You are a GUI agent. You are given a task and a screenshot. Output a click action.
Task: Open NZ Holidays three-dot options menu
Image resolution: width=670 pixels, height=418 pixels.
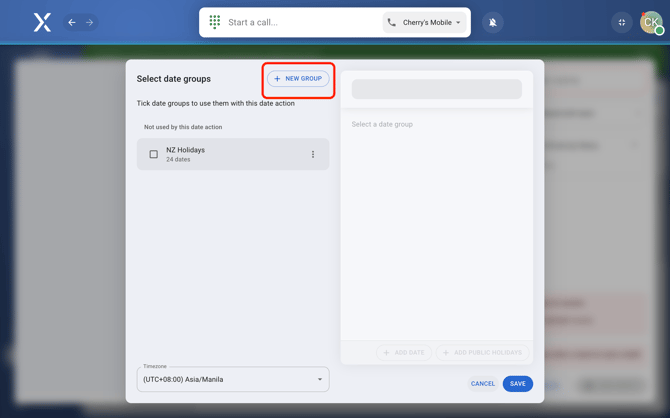313,155
